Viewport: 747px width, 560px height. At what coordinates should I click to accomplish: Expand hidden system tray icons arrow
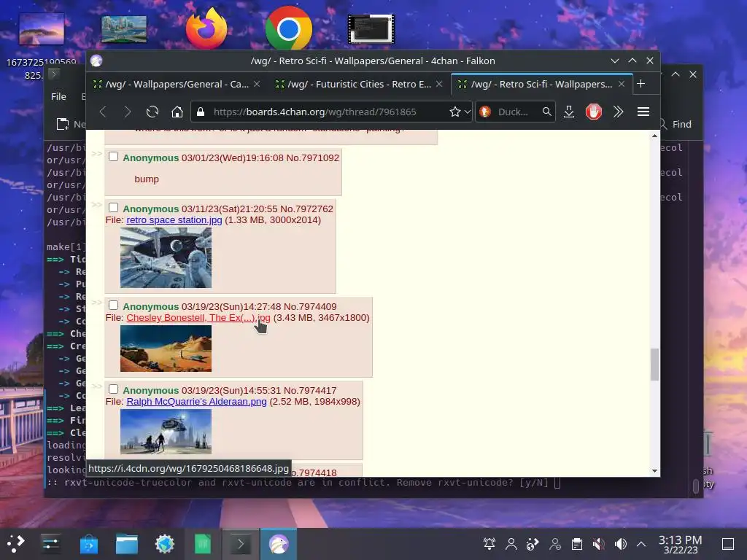coord(641,544)
